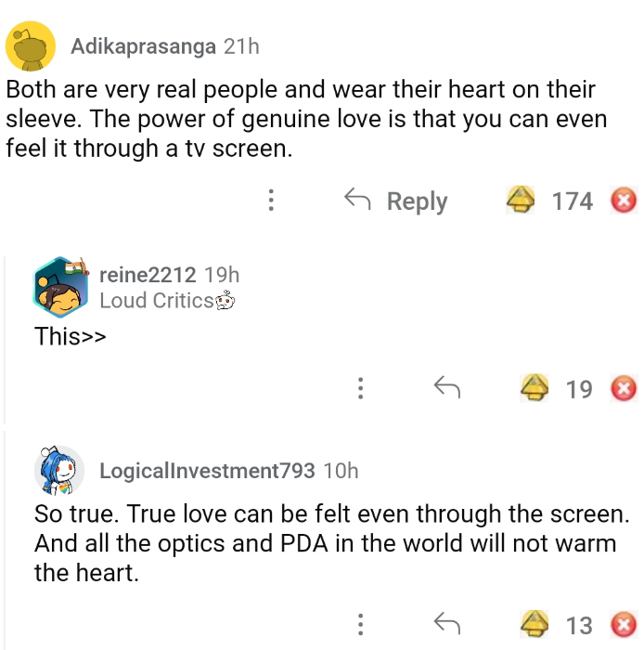
Task: Click the 21h timestamp on Adikaprasanga's comment
Action: [x=241, y=45]
